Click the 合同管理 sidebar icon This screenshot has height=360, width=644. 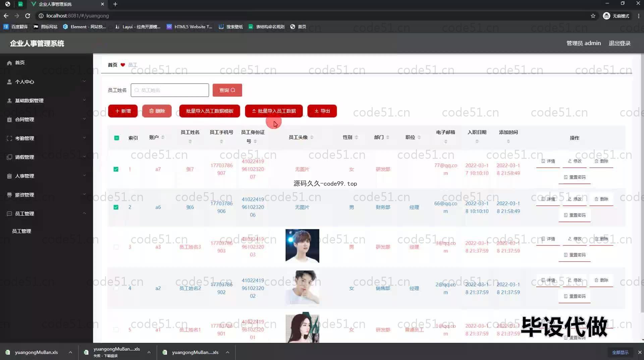(x=9, y=120)
